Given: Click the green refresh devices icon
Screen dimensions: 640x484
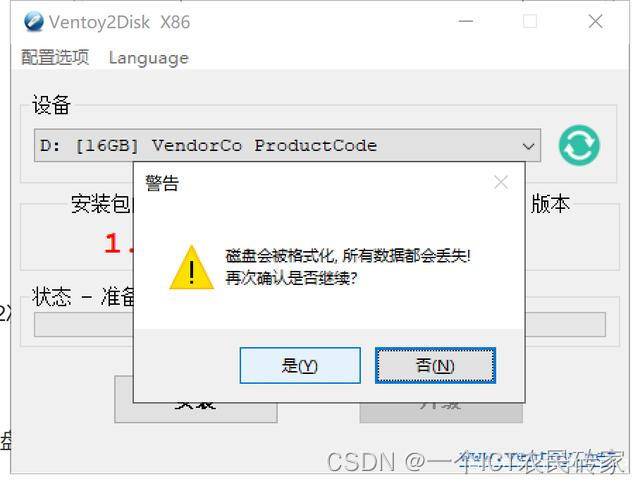Looking at the screenshot, I should (579, 145).
